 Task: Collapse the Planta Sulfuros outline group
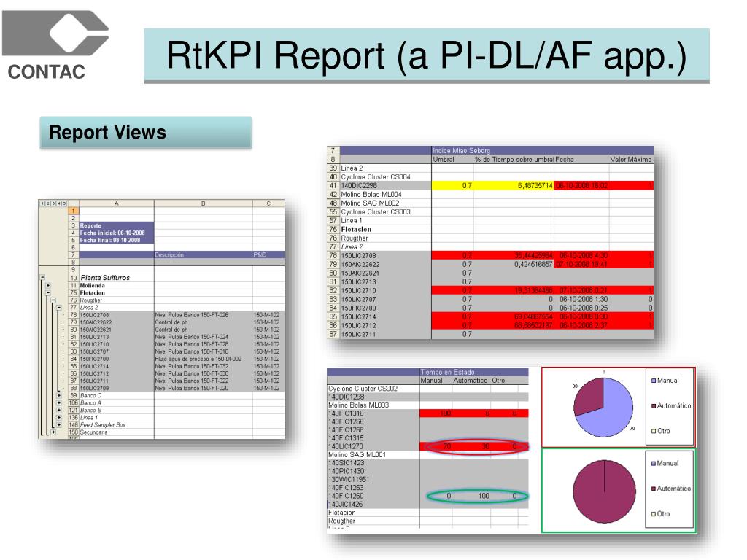pyautogui.click(x=42, y=277)
